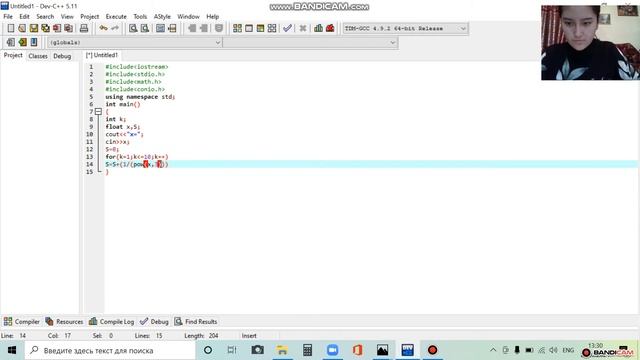Viewport: 640px width, 360px height.
Task: Open the AStyle menu
Action: tap(162, 17)
